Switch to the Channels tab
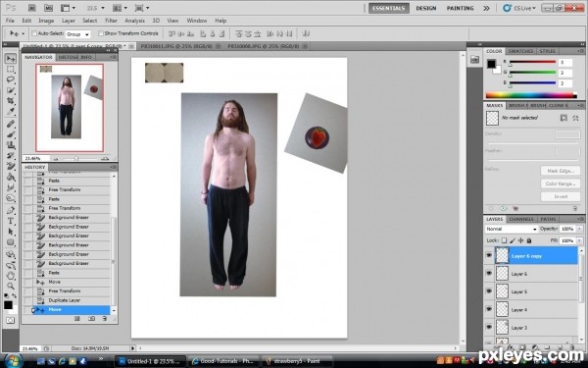This screenshot has width=588, height=368. pos(521,219)
